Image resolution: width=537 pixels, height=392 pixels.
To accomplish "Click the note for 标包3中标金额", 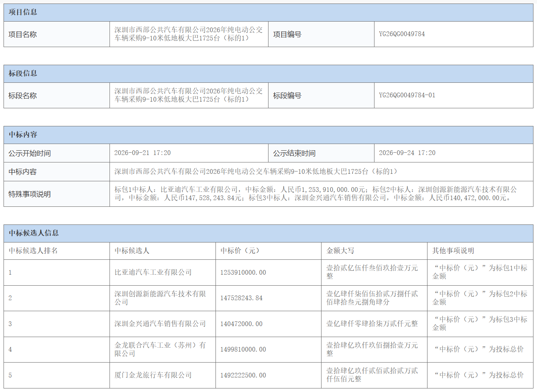I will click(x=480, y=324).
